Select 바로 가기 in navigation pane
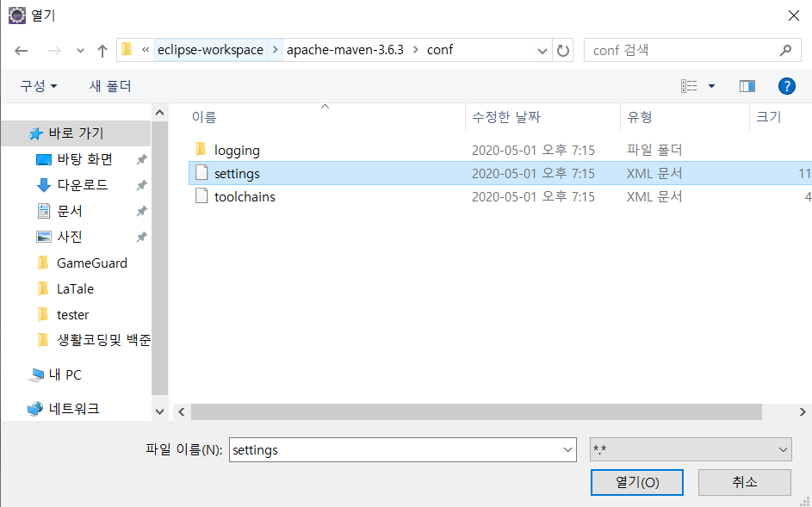812x507 pixels. pos(76,133)
